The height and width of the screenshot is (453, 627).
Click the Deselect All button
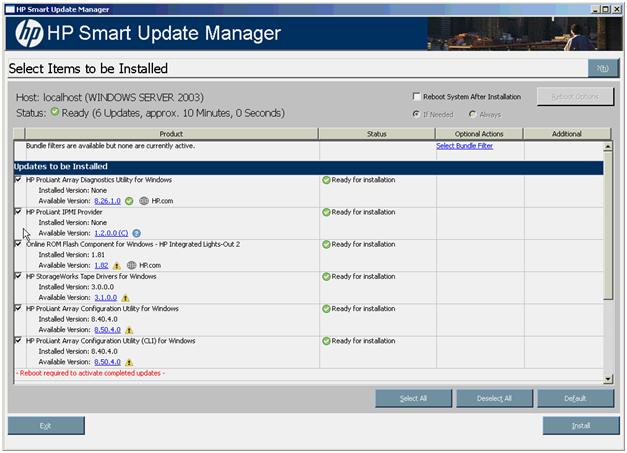coord(494,398)
